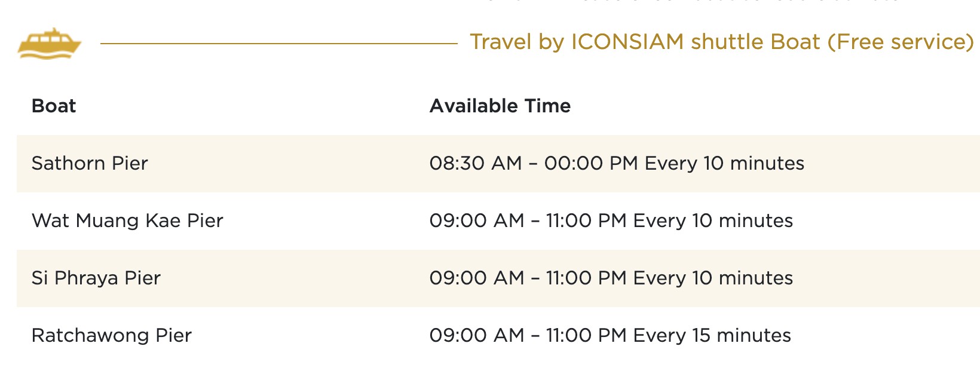Click the golden shuttle boat icon

pyautogui.click(x=49, y=43)
